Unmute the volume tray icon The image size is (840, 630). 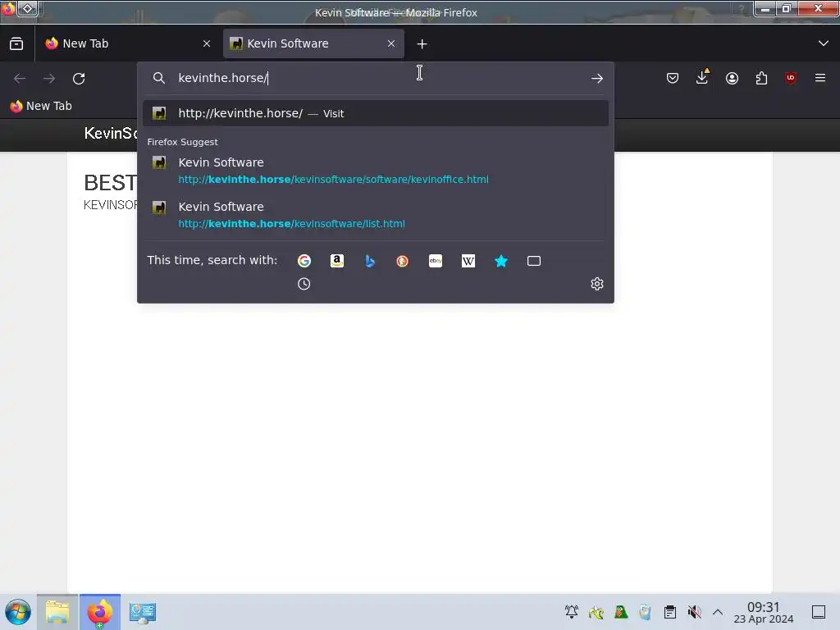pos(694,612)
